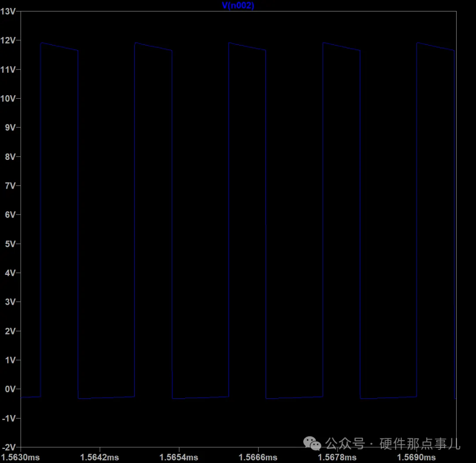Click the 5V label on the Y axis
The width and height of the screenshot is (476, 463).
click(10, 244)
